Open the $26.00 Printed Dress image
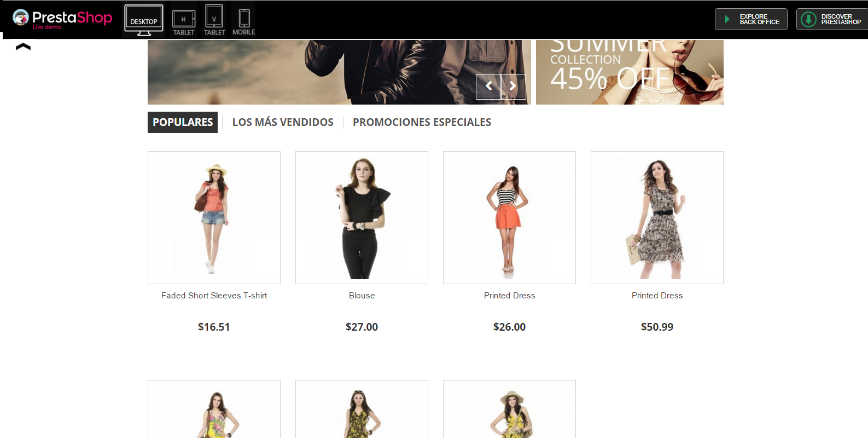The height and width of the screenshot is (438, 868). pos(509,217)
